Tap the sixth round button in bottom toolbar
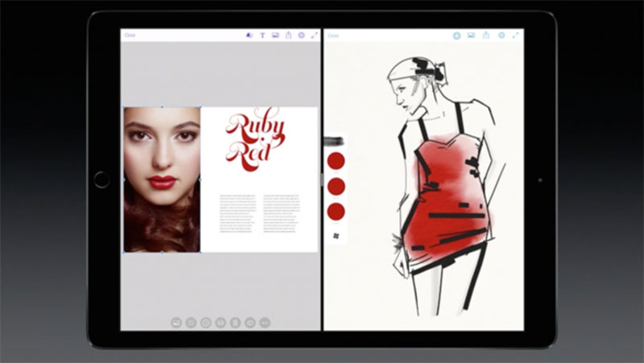This screenshot has height=363, width=644. point(250,323)
